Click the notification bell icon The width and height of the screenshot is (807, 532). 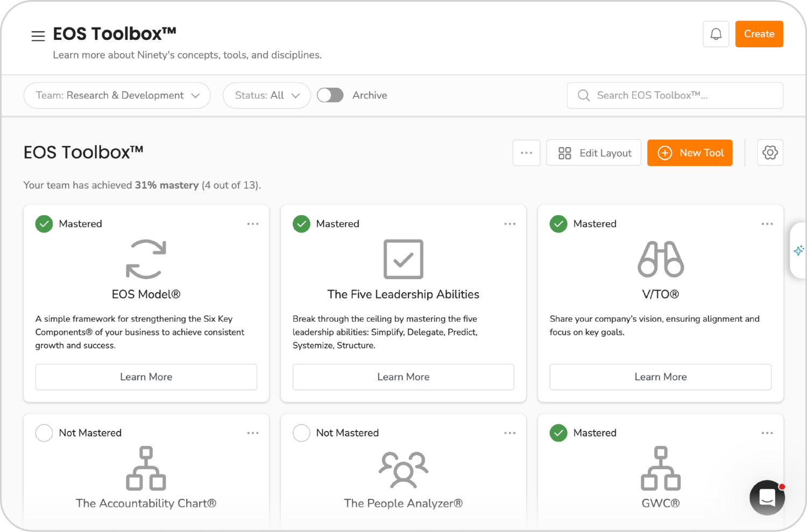pyautogui.click(x=716, y=33)
